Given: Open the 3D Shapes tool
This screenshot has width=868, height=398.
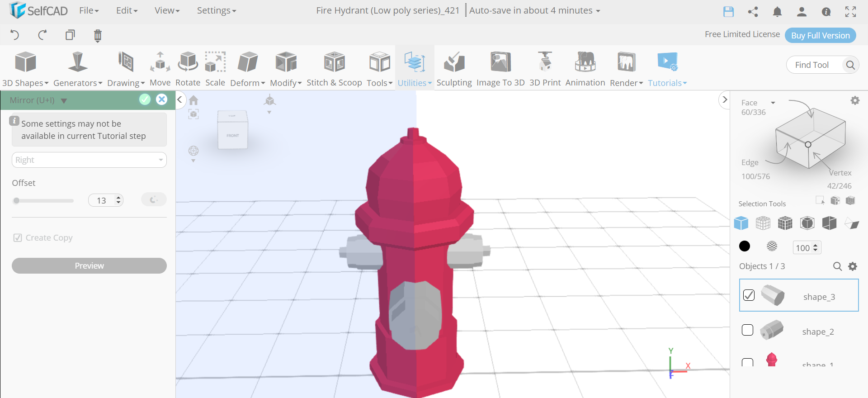Looking at the screenshot, I should [x=25, y=69].
